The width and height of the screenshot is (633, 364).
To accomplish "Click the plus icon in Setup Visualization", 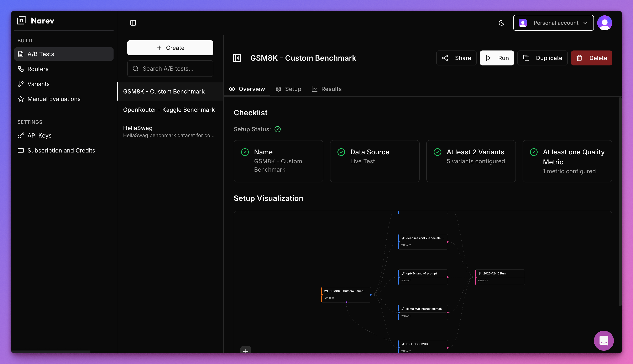I will click(246, 351).
